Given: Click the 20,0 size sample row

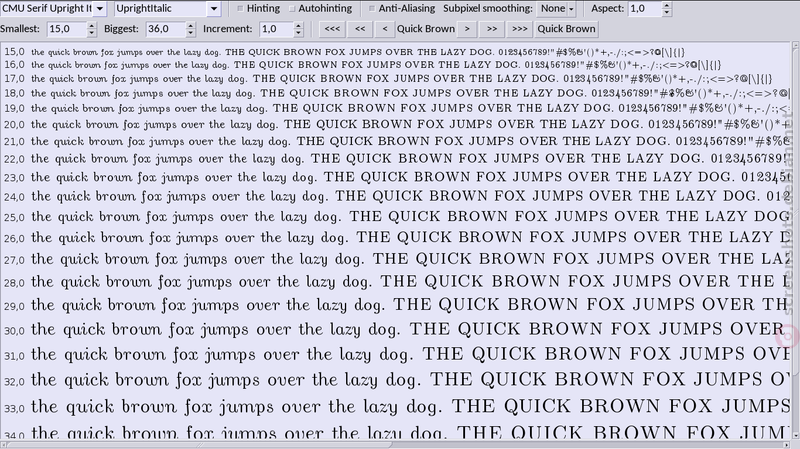Looking at the screenshot, I should pos(395,124).
